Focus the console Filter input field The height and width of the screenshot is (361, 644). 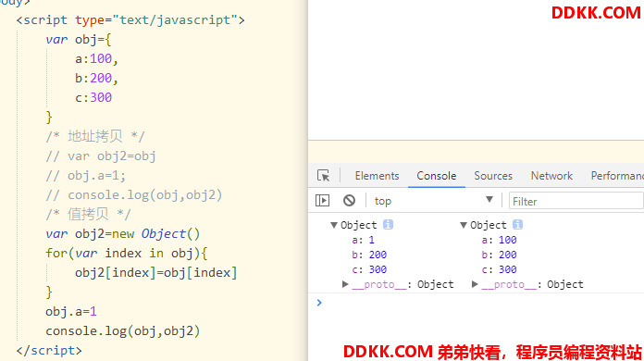click(576, 201)
